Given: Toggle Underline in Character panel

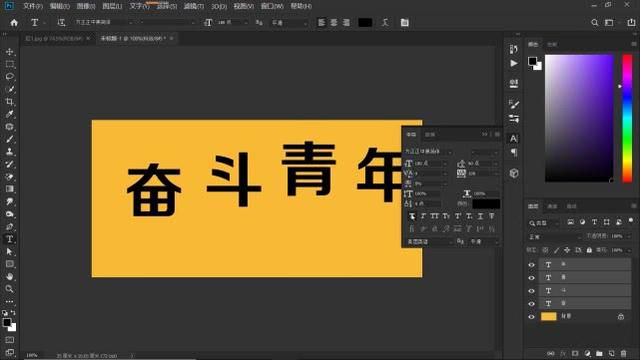Looking at the screenshot, I should [x=480, y=216].
